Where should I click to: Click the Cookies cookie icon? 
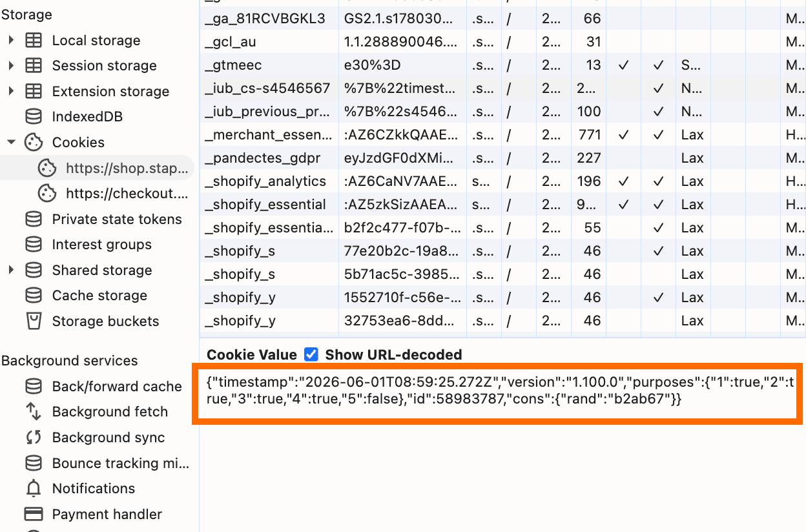coord(34,143)
